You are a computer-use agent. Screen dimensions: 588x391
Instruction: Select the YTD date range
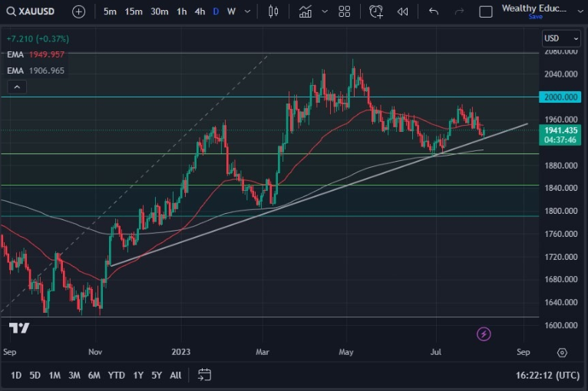point(116,375)
